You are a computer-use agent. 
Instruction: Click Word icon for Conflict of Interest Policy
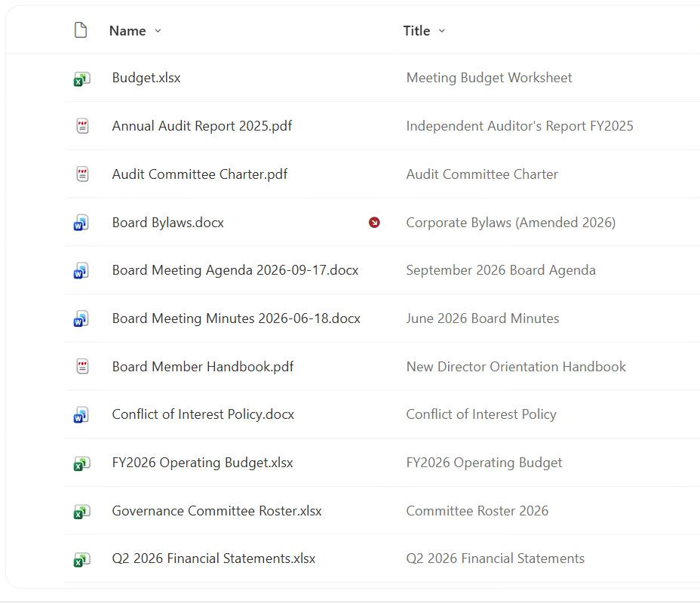point(81,415)
